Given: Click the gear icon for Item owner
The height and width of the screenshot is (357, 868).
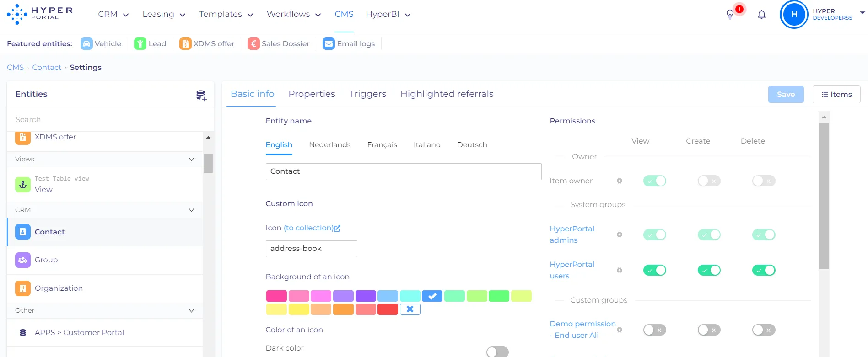Looking at the screenshot, I should [620, 181].
